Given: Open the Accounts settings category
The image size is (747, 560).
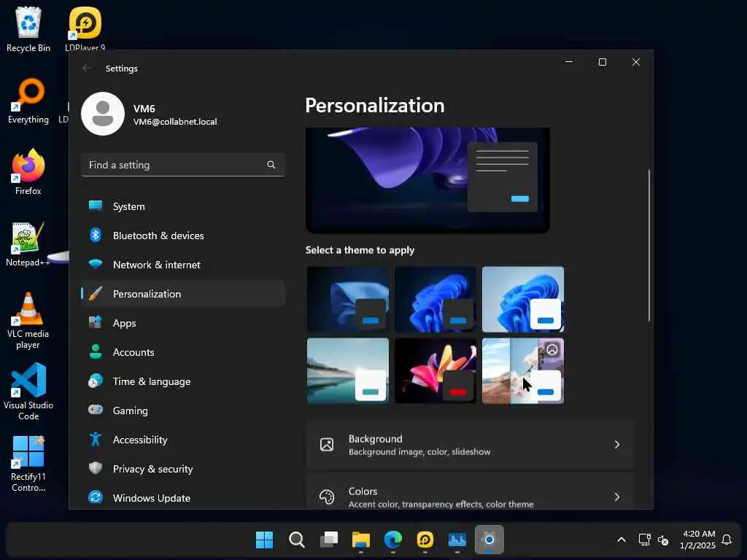Looking at the screenshot, I should coord(183,352).
